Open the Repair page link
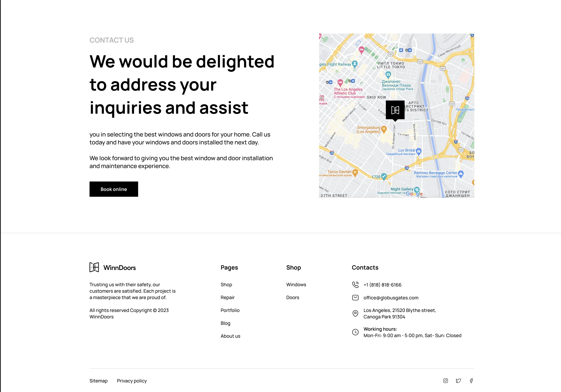The width and height of the screenshot is (561, 392). tap(227, 297)
